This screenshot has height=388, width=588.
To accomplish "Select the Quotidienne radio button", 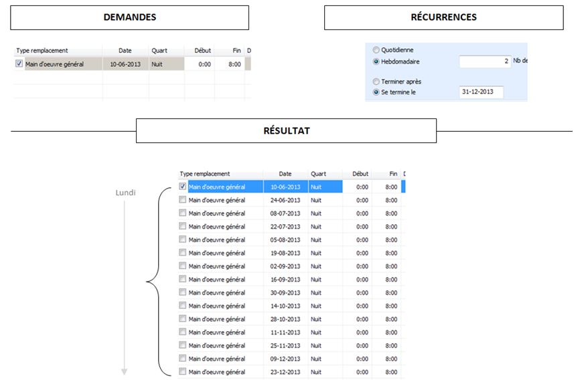I will [x=376, y=50].
